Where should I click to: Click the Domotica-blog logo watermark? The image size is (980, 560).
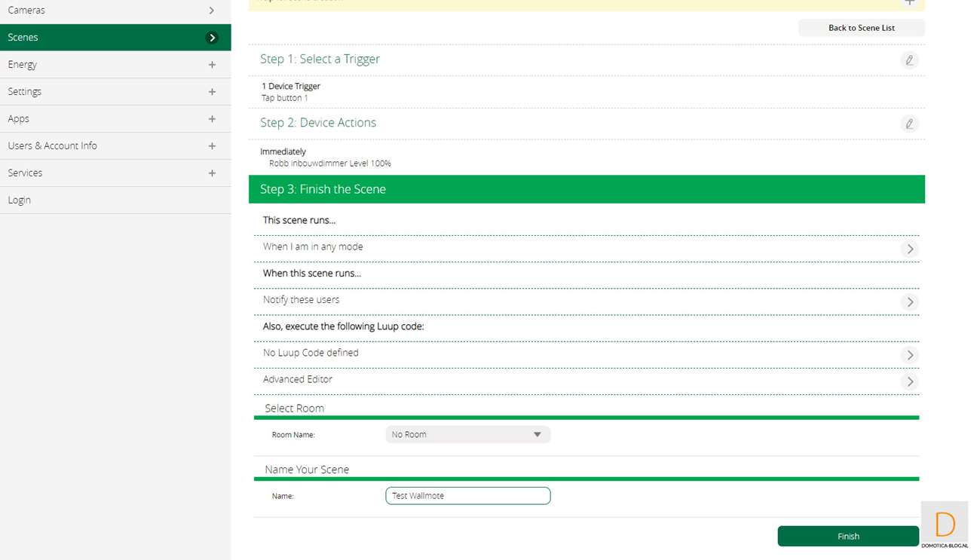pyautogui.click(x=945, y=525)
